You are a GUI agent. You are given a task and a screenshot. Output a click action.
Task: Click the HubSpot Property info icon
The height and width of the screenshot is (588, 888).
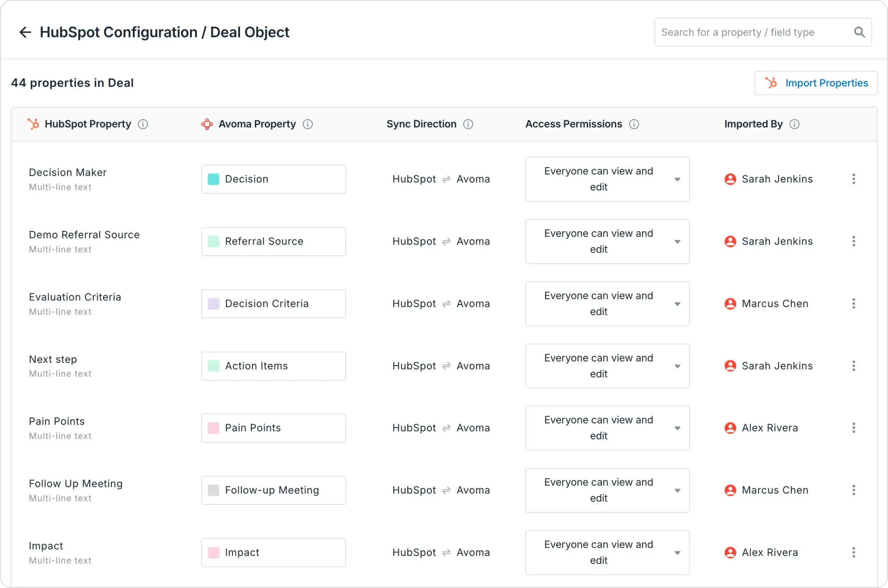coord(143,124)
